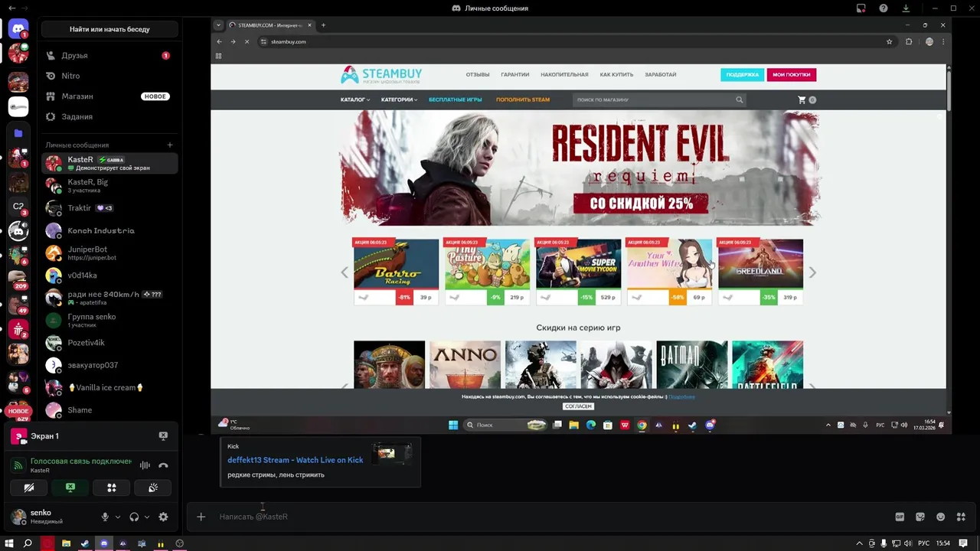This screenshot has height=551, width=980.
Task: Open emoji picker in message bar
Action: click(941, 517)
